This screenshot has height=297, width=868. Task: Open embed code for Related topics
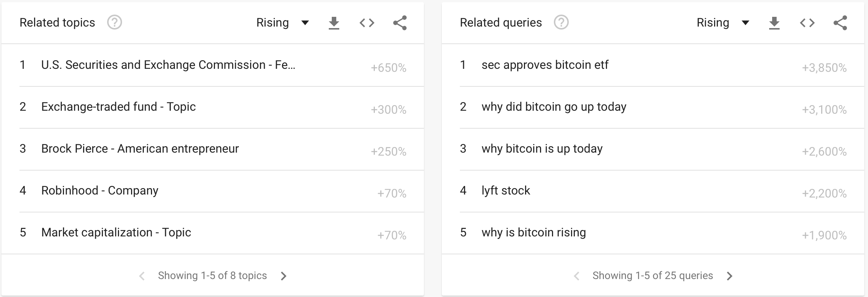click(367, 23)
